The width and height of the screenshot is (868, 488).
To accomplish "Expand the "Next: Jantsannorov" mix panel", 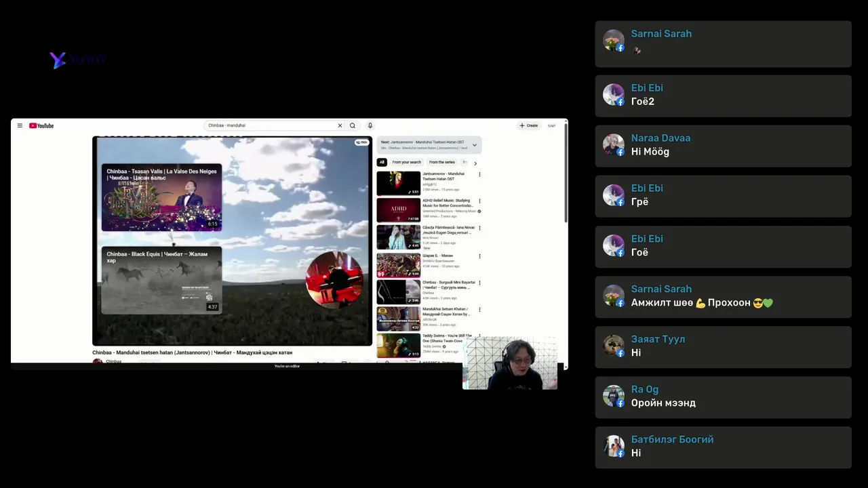I will tap(474, 144).
